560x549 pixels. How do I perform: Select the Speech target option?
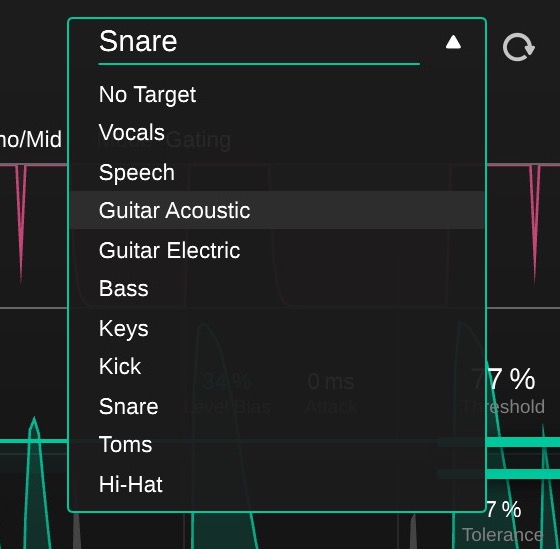277,172
